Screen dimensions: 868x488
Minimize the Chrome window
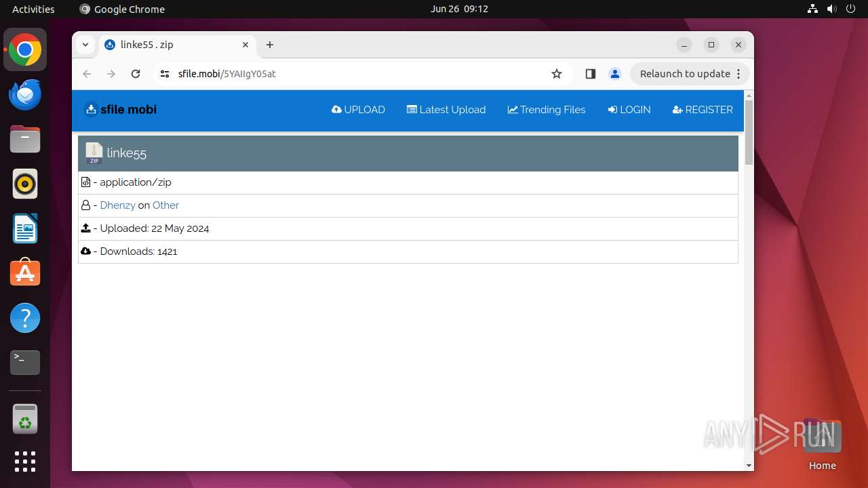[x=684, y=45]
